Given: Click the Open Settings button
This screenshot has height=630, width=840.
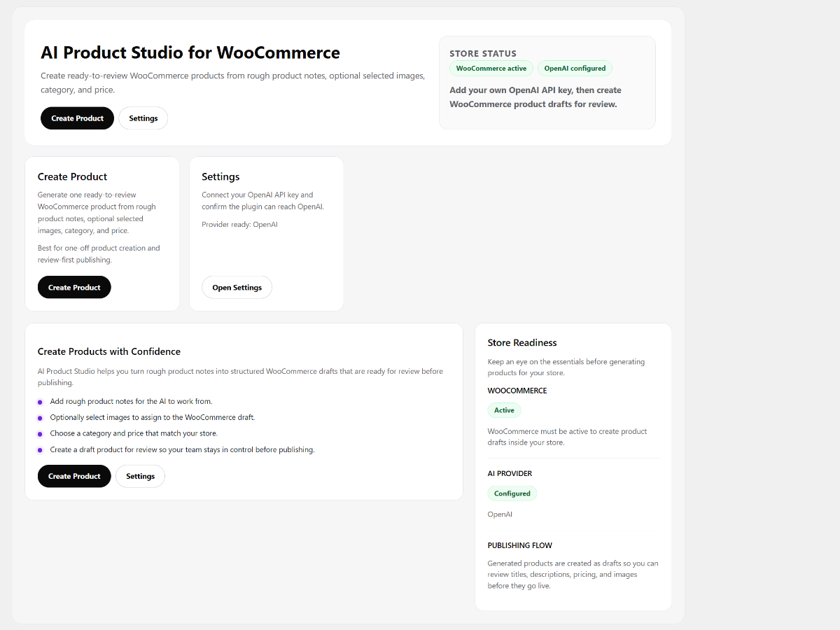Looking at the screenshot, I should [x=237, y=288].
